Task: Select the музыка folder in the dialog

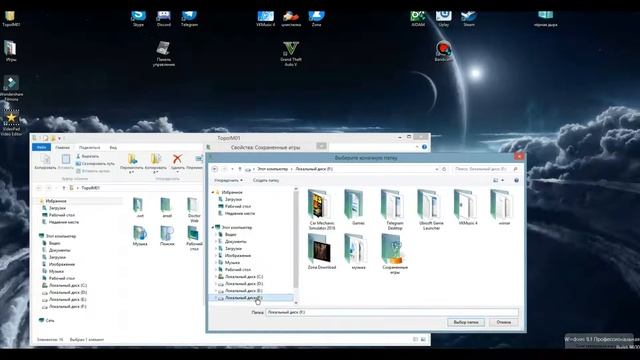Action: click(x=358, y=251)
